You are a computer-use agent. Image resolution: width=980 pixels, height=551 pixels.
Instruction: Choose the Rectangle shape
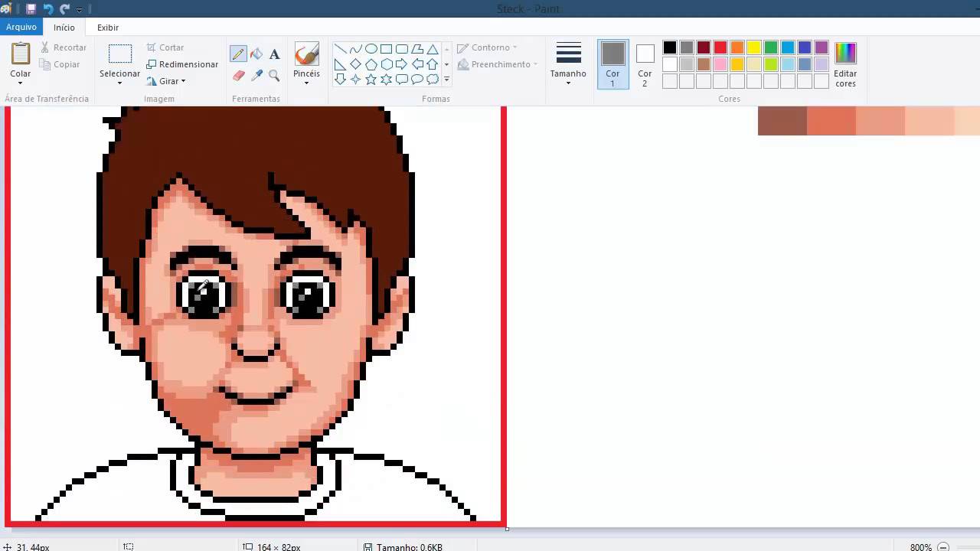[x=387, y=49]
